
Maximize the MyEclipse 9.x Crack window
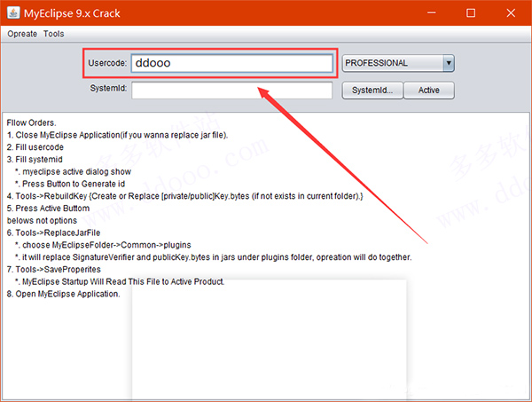471,13
